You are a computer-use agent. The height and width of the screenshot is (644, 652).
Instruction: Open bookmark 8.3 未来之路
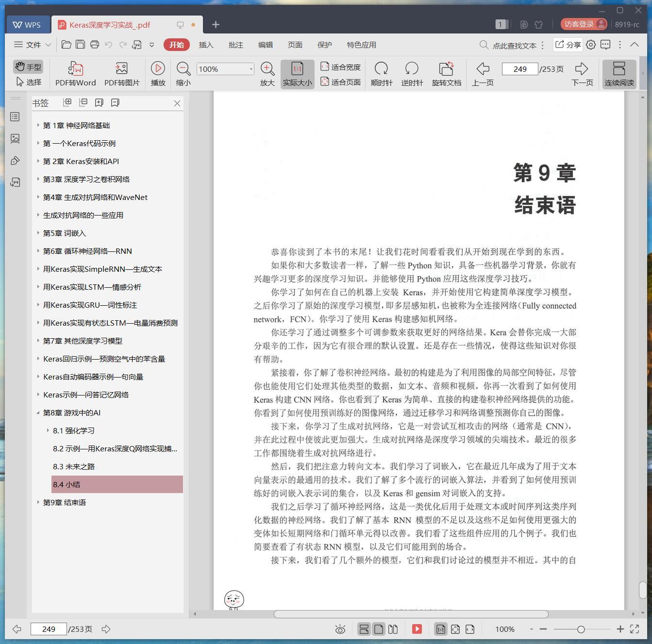74,466
